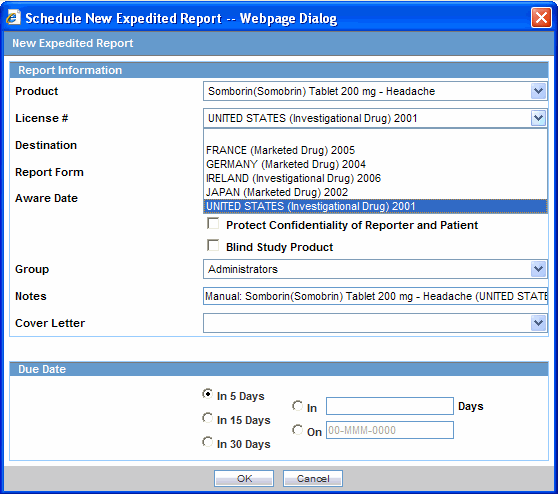Close the Schedule New Expedited Report dialog
The height and width of the screenshot is (494, 558).
click(541, 17)
